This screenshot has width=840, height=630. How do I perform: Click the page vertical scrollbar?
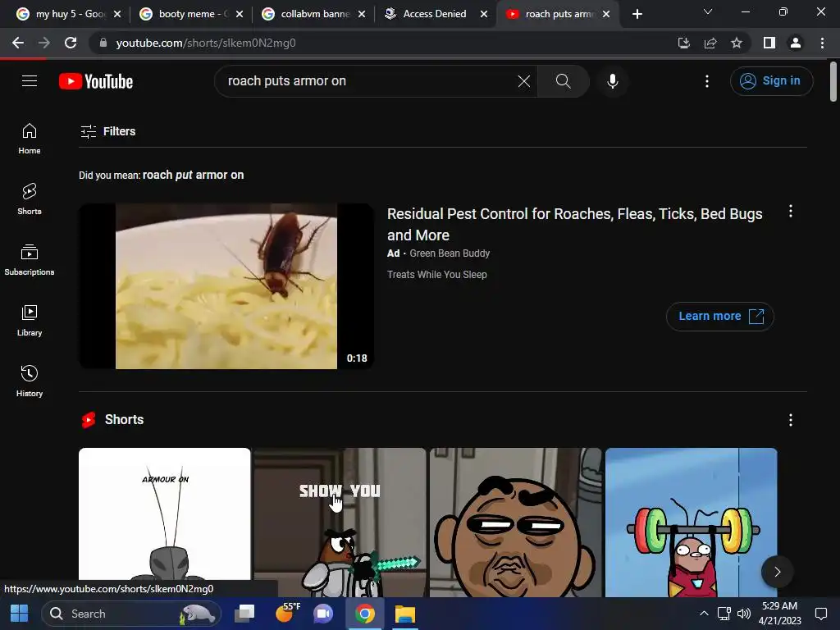(833, 81)
